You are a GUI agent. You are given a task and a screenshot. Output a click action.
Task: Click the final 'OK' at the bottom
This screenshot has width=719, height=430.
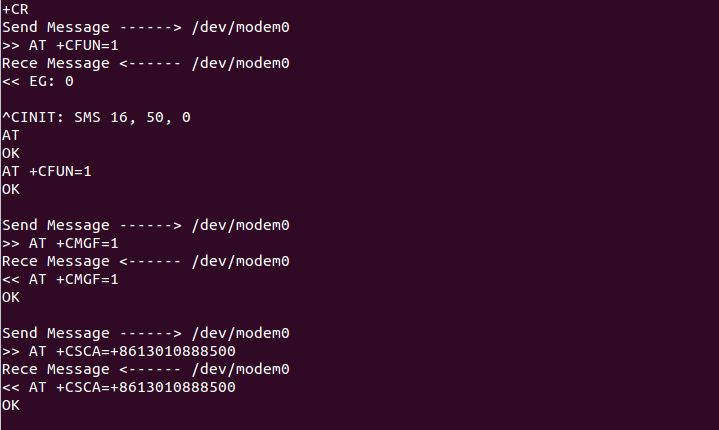coord(11,405)
